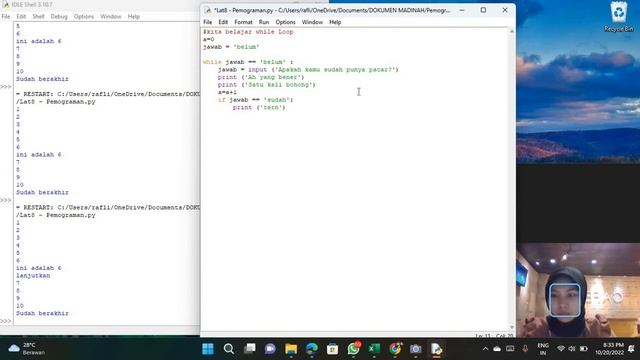Click line jawab = 'belum' in editor
This screenshot has height=360, width=640.
[231, 47]
